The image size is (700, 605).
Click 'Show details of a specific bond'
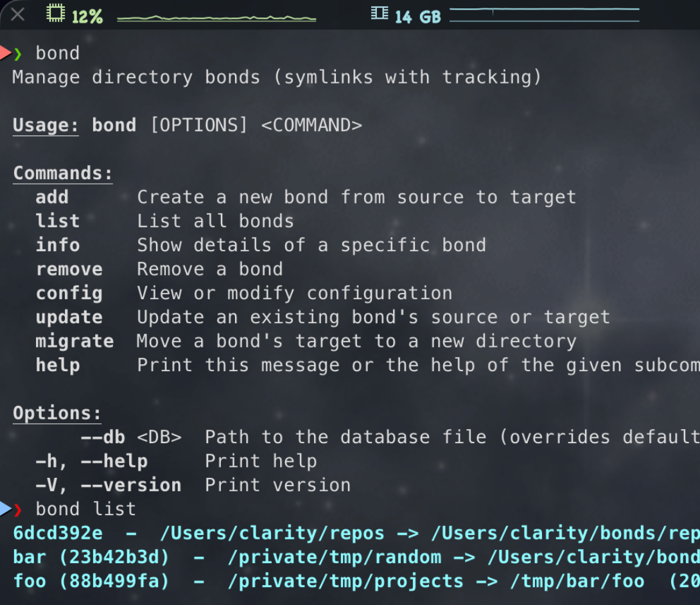pos(311,245)
